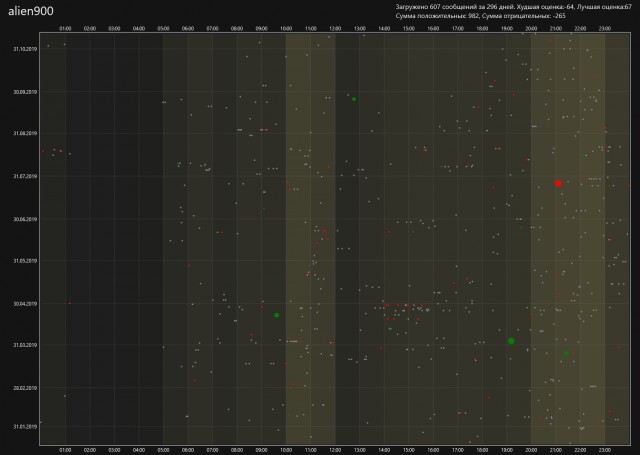Click the 23:00 label on the top axis
This screenshot has width=640, height=455.
pos(604,29)
